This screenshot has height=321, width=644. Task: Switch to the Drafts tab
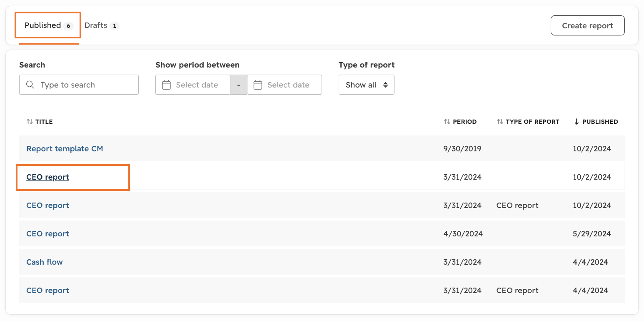click(102, 25)
